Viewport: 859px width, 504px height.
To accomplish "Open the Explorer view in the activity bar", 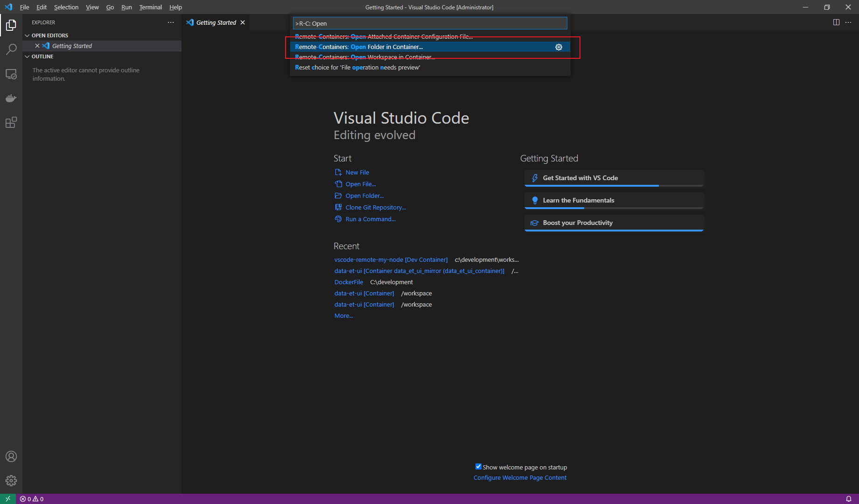I will [x=11, y=25].
